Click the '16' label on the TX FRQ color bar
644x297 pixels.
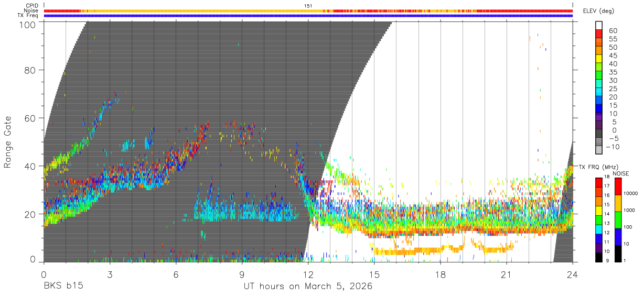608,194
